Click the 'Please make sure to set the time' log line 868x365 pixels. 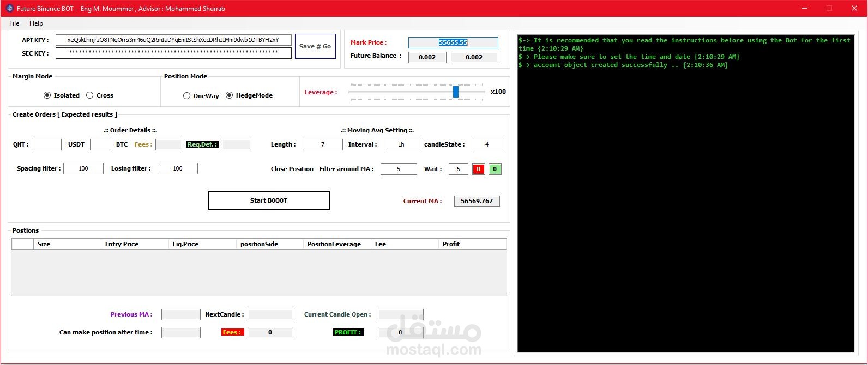pyautogui.click(x=629, y=57)
